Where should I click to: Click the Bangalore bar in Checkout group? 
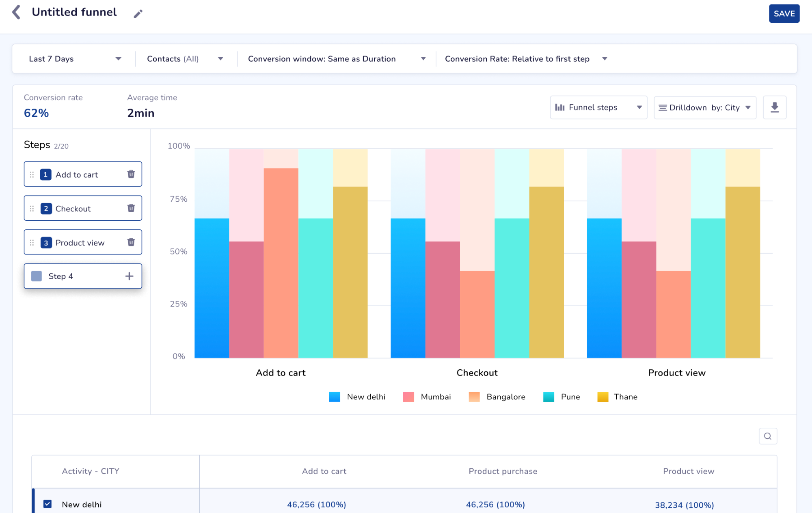(477, 315)
